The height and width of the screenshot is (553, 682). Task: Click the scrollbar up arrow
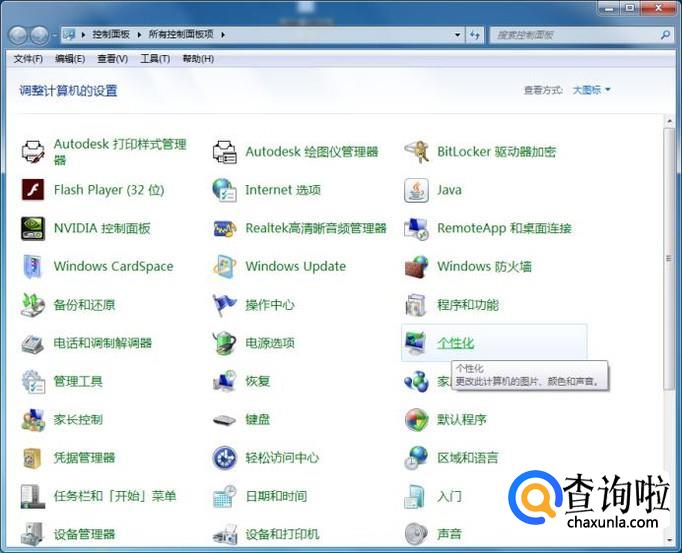click(669, 121)
